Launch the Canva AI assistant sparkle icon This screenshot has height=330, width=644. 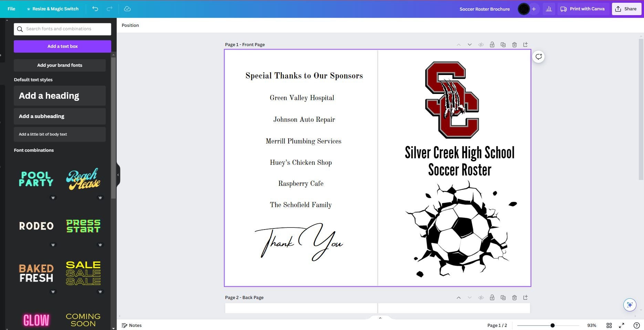pos(630,305)
